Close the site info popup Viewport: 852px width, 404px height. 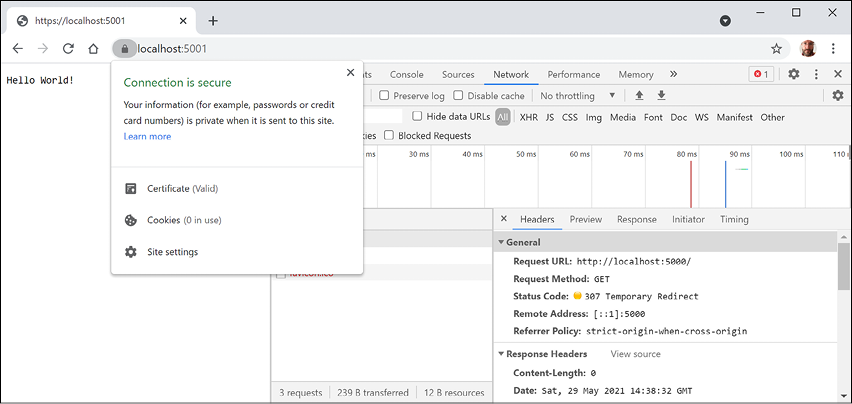(x=349, y=72)
